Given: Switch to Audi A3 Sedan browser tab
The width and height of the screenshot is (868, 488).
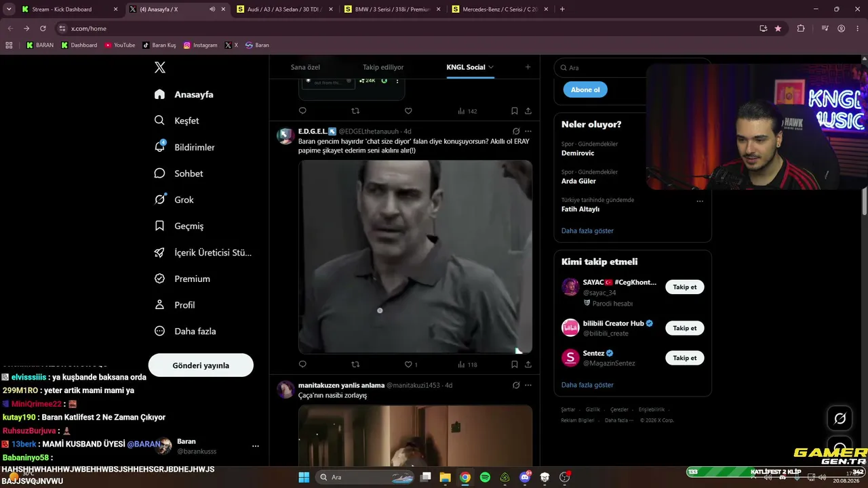Looking at the screenshot, I should [x=285, y=9].
